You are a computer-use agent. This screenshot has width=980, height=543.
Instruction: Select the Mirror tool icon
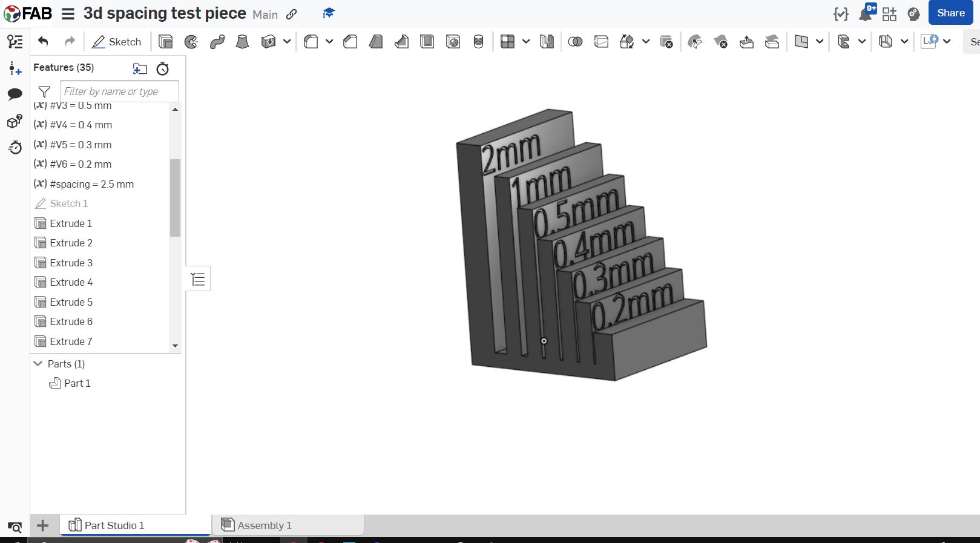coord(547,42)
